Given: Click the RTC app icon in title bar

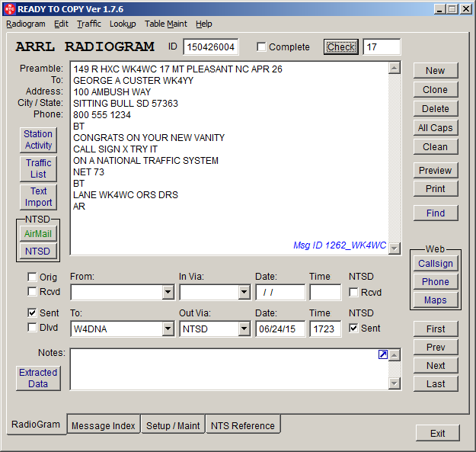Looking at the screenshot, I should pyautogui.click(x=9, y=9).
